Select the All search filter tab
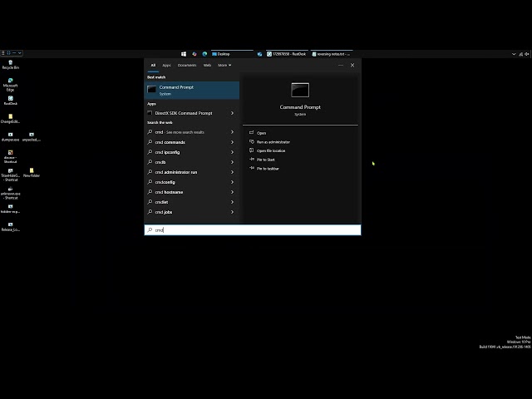 pos(153,65)
